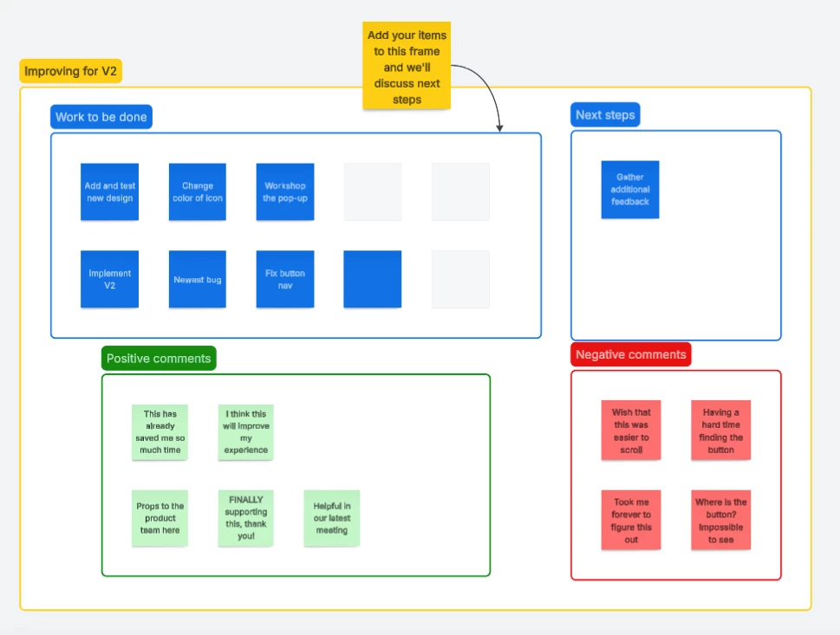
Task: Select the 'Next steps' section label
Action: click(x=605, y=114)
